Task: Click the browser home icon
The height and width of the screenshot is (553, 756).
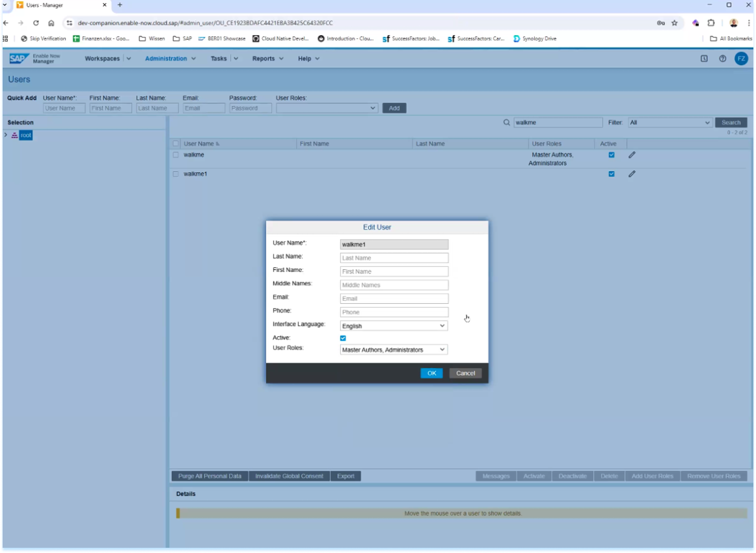Action: click(x=51, y=23)
